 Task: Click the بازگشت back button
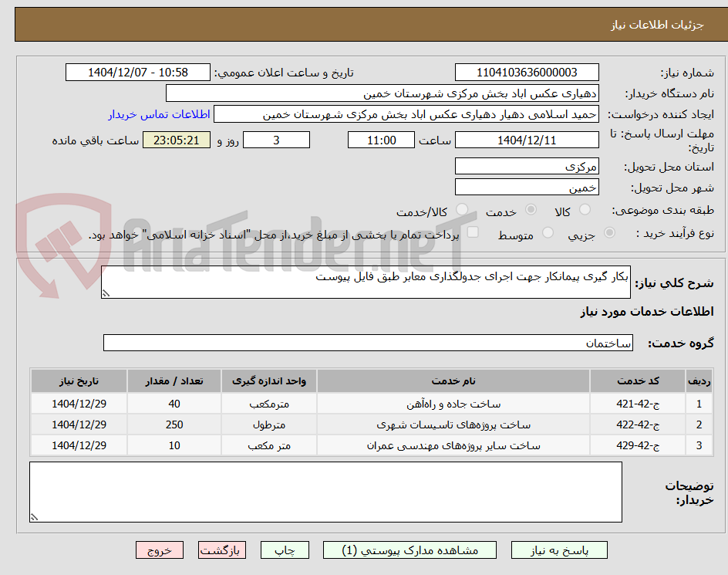coord(221,550)
